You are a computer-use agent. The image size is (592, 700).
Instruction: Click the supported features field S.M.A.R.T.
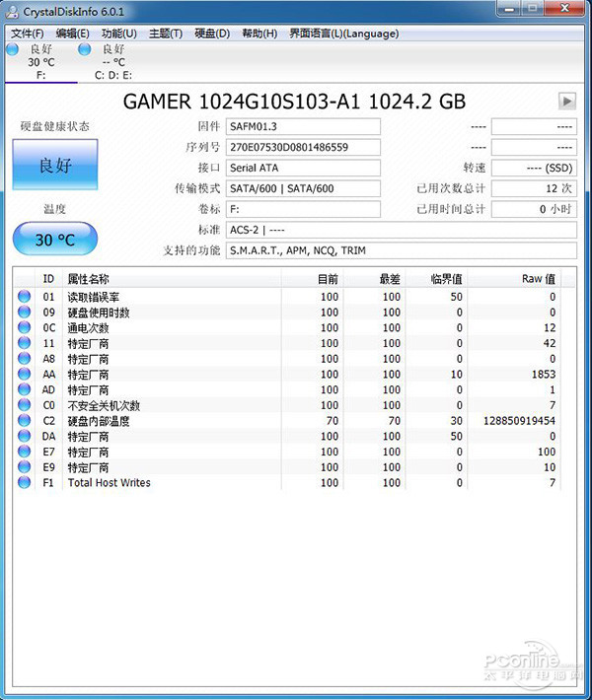[x=402, y=250]
